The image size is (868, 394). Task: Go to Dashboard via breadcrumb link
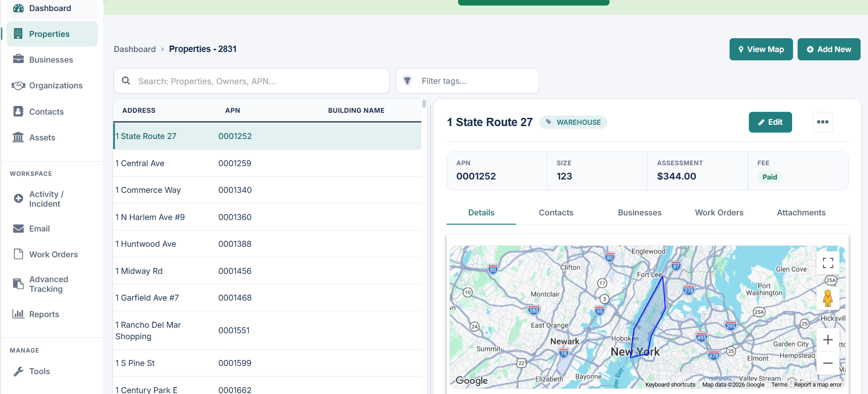pos(135,49)
